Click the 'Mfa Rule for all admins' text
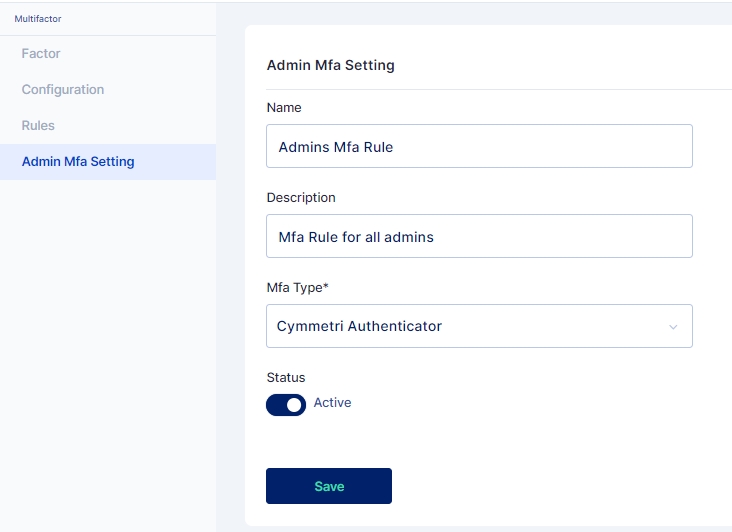Viewport: 732px width, 532px height. (x=356, y=237)
